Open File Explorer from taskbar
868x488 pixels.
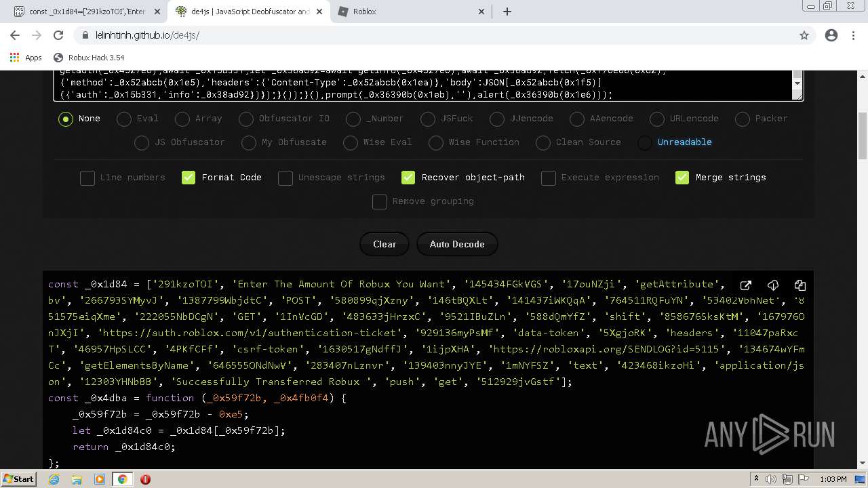tap(77, 479)
